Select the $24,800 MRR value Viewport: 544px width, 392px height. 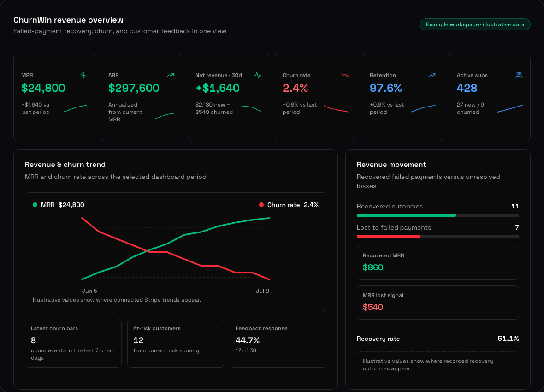click(x=43, y=88)
